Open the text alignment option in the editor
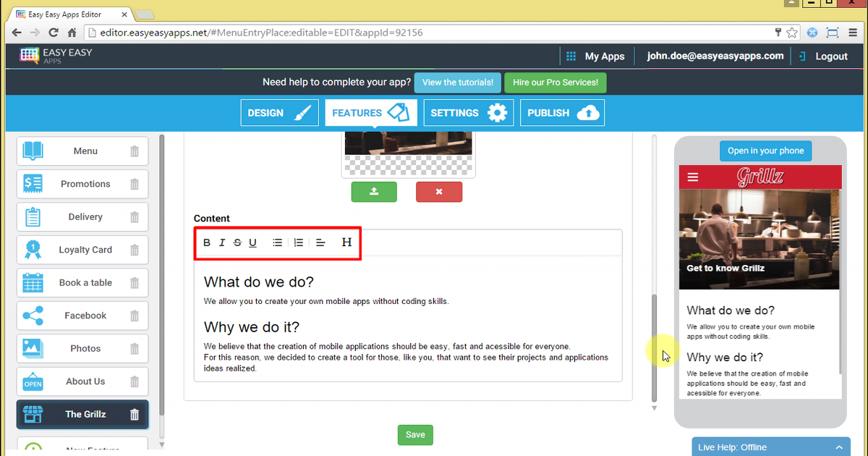The image size is (868, 456). point(320,242)
